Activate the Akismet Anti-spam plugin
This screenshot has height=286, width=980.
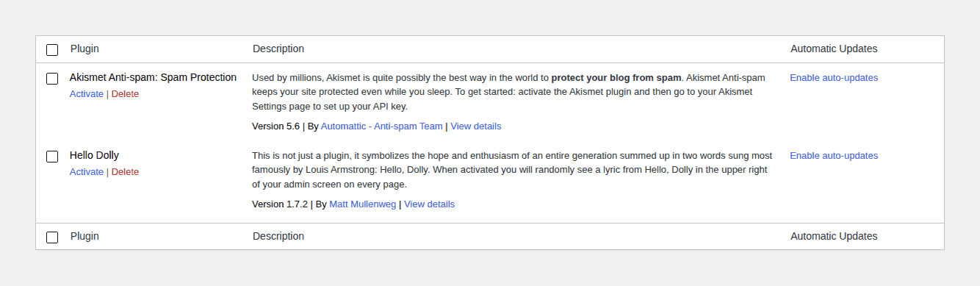point(87,94)
